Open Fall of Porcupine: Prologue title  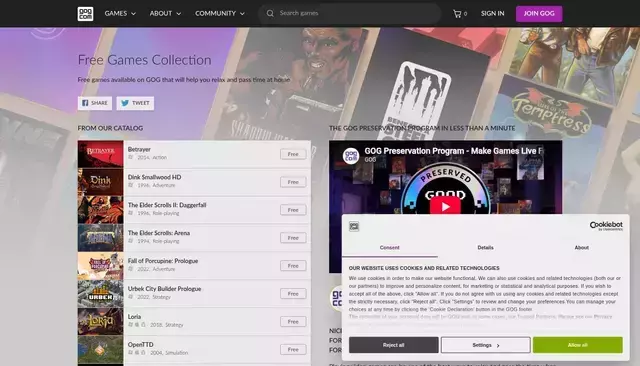(163, 261)
